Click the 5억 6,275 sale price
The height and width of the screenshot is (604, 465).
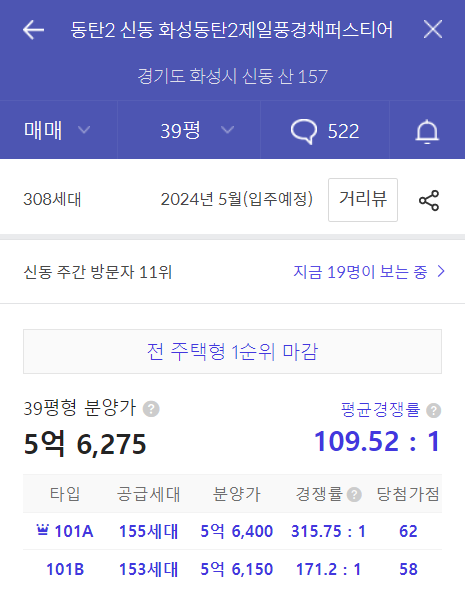(x=85, y=444)
